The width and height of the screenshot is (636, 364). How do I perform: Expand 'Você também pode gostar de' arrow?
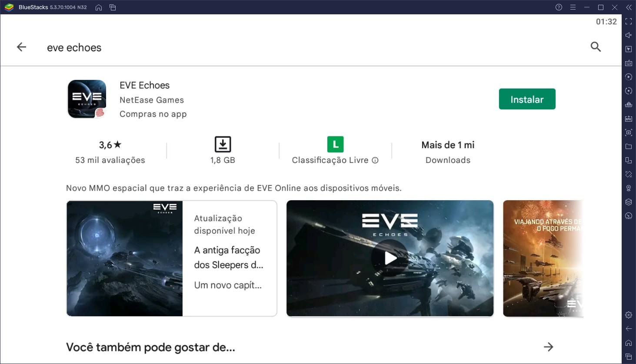pyautogui.click(x=549, y=347)
